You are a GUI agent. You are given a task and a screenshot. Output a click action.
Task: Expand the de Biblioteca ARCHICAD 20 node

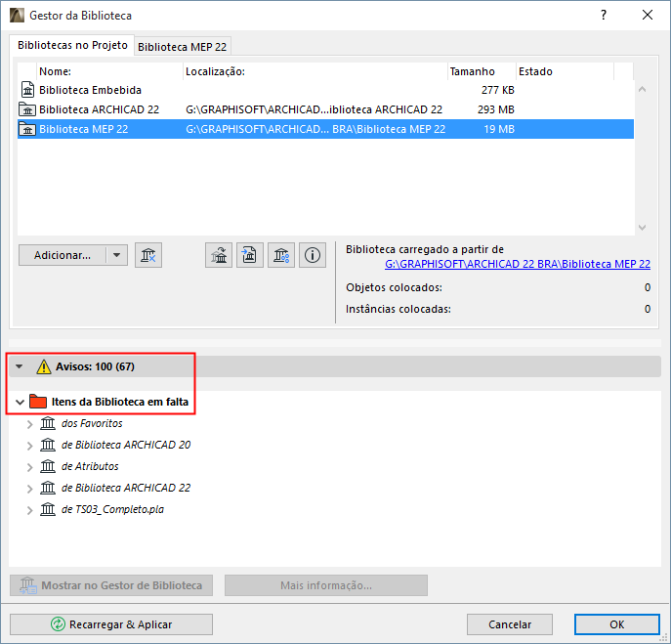pyautogui.click(x=29, y=446)
